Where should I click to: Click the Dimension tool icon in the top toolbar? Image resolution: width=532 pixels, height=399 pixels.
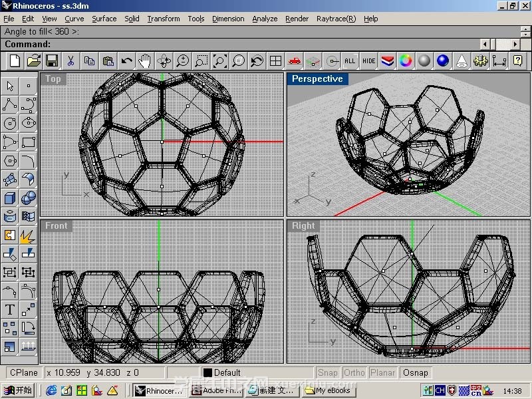click(x=499, y=61)
